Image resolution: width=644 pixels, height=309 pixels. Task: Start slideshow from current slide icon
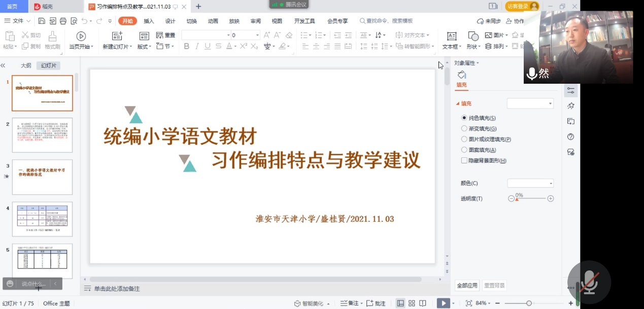[81, 36]
